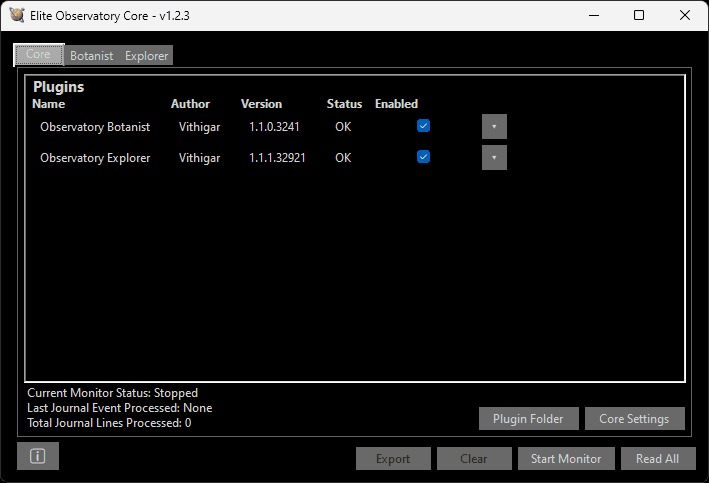Maximize the Elite Observatory window
Image resolution: width=709 pixels, height=483 pixels.
(639, 15)
